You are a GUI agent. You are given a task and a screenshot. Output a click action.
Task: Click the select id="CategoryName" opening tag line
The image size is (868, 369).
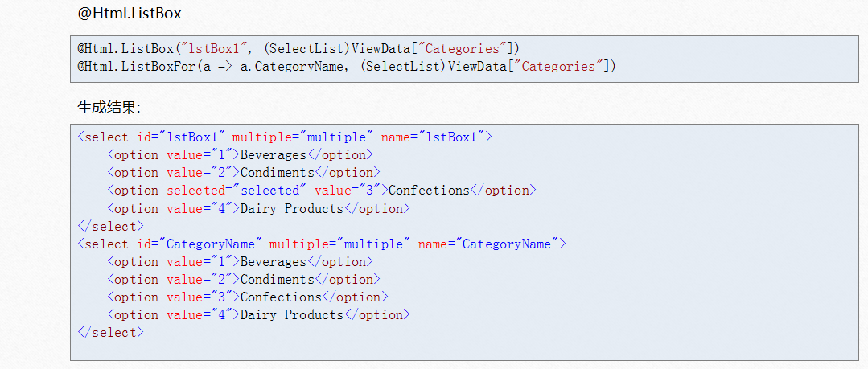322,244
